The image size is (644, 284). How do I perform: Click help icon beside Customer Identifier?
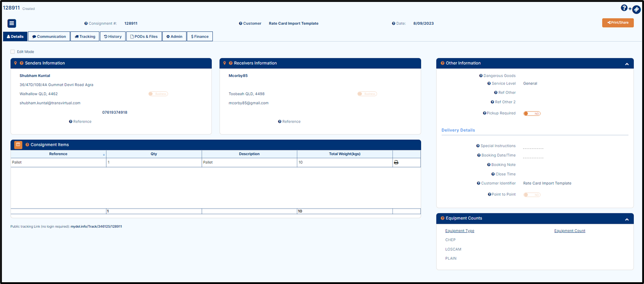[478, 183]
